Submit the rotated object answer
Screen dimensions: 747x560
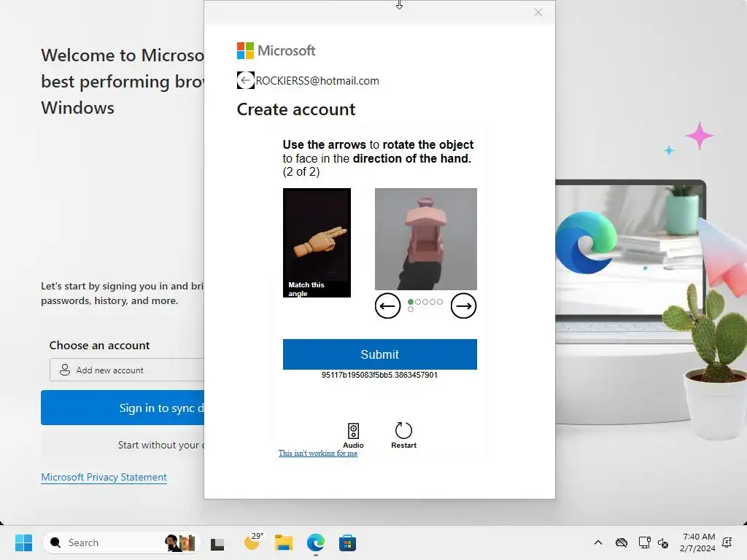click(x=379, y=354)
